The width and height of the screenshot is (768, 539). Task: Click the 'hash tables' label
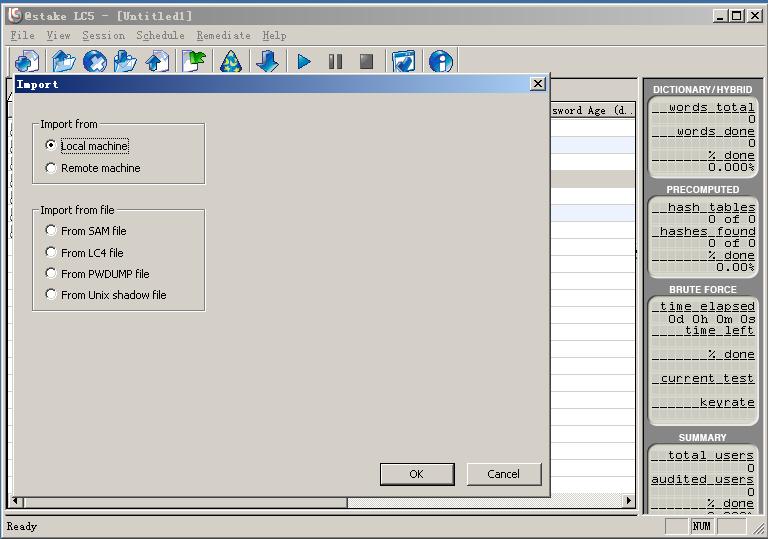(x=711, y=207)
